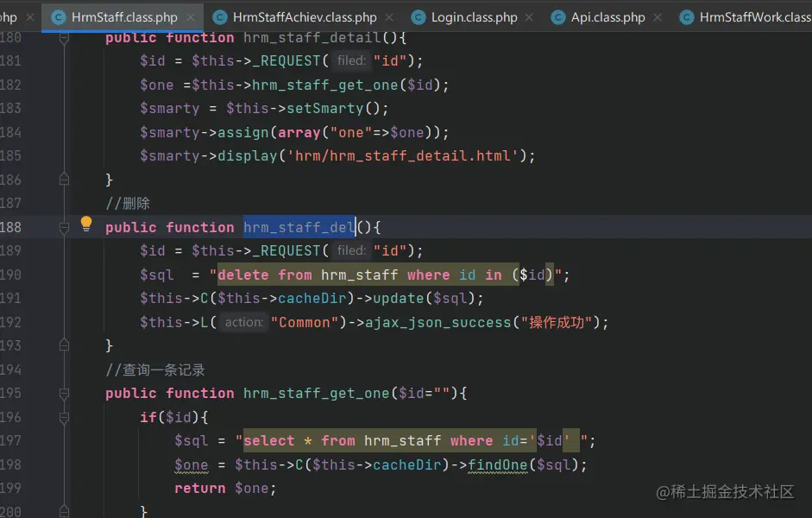Viewport: 812px width, 518px height.
Task: Click the $smarty variable on line 183
Action: click(x=169, y=108)
